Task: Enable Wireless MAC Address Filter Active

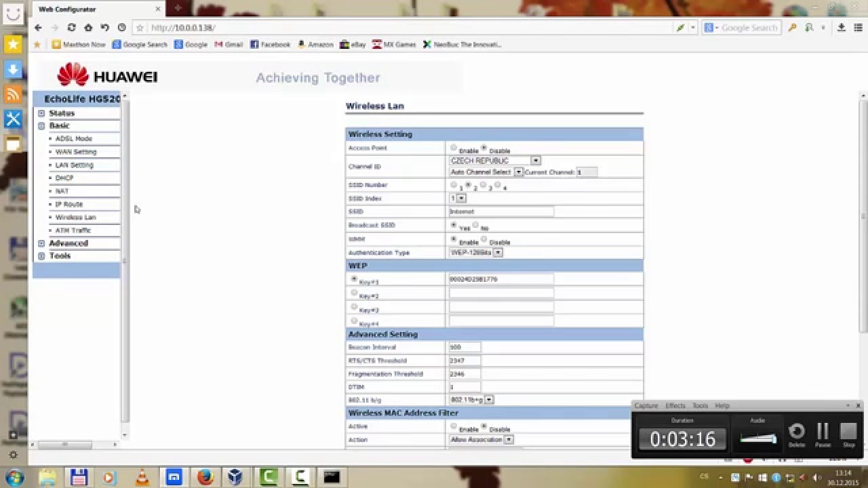Action: coord(454,426)
